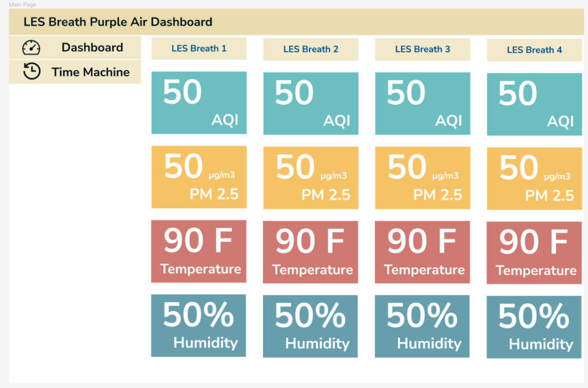Select the LES Breath 4 sensor header
Viewport: 588px width, 388px height.
tap(534, 50)
